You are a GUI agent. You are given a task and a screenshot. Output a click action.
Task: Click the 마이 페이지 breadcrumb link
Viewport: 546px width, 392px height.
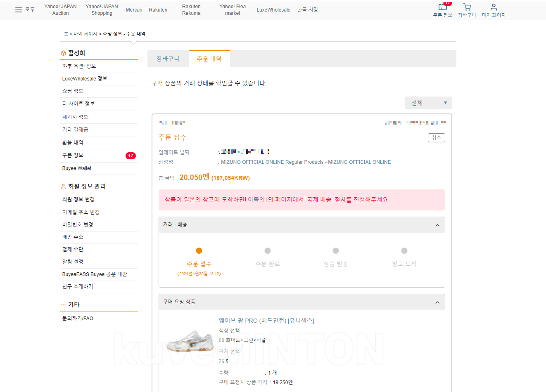85,34
